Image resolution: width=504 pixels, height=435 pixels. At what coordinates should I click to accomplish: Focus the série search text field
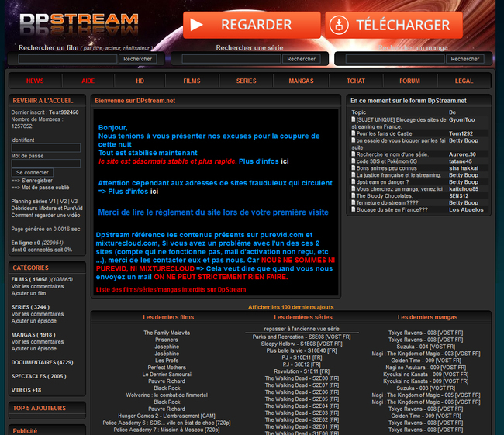(x=231, y=59)
